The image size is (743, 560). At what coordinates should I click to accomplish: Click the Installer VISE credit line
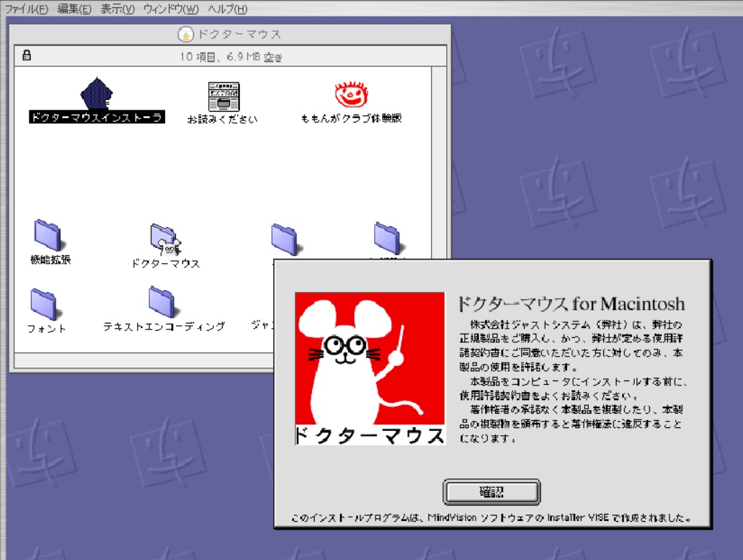(491, 517)
